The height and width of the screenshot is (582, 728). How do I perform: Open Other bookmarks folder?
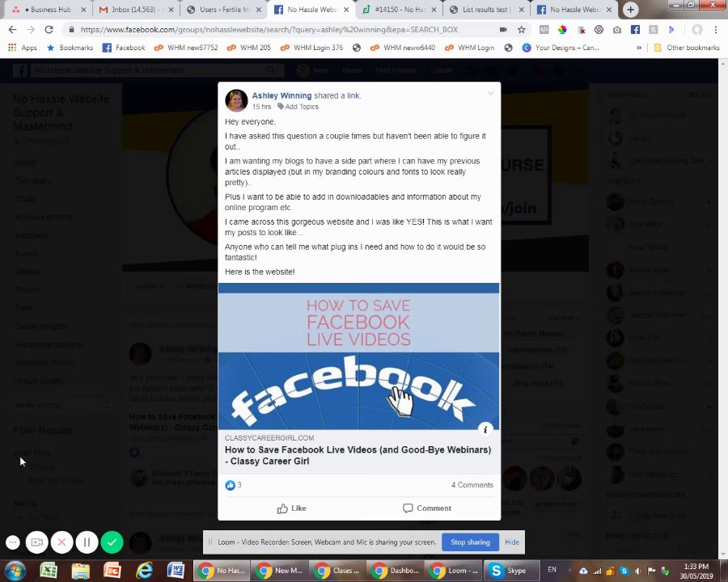687,48
